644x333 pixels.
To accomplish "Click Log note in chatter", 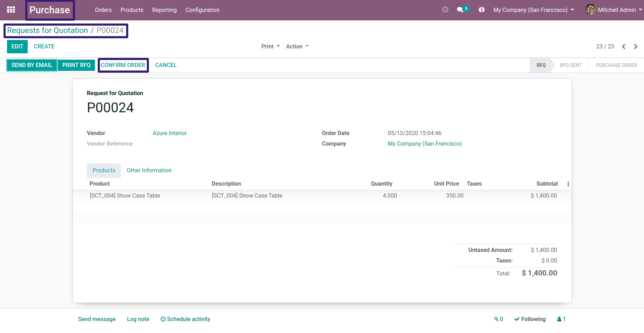I will coord(138,319).
